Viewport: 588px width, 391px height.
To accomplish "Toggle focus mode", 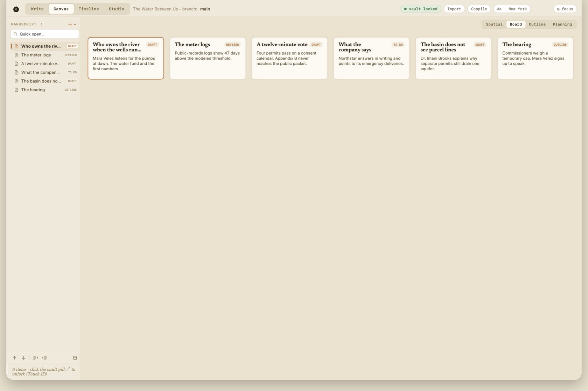I will (x=565, y=9).
